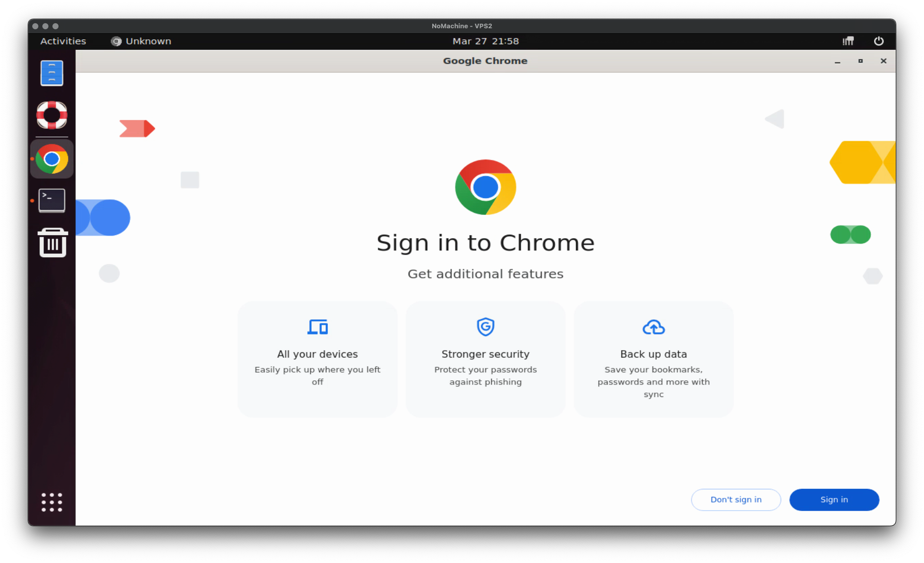Open the Terminal from the dock
The width and height of the screenshot is (924, 563).
coord(51,200)
